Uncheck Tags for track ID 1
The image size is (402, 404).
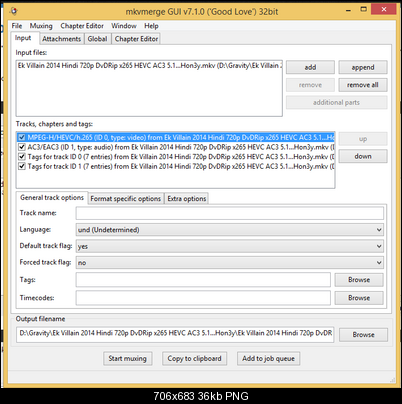tap(22, 166)
